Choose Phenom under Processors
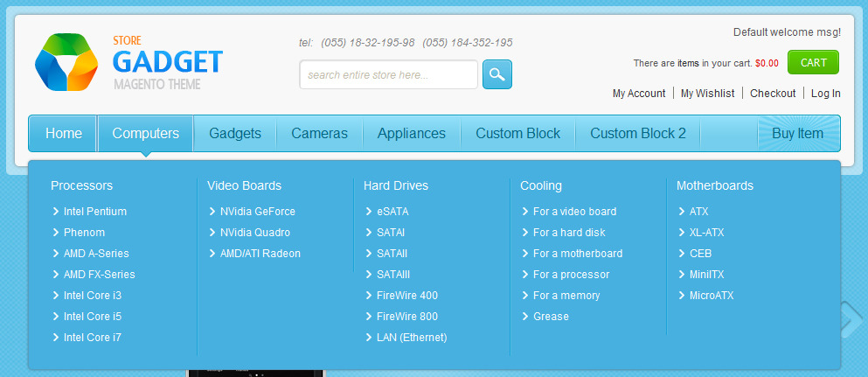 tap(84, 233)
